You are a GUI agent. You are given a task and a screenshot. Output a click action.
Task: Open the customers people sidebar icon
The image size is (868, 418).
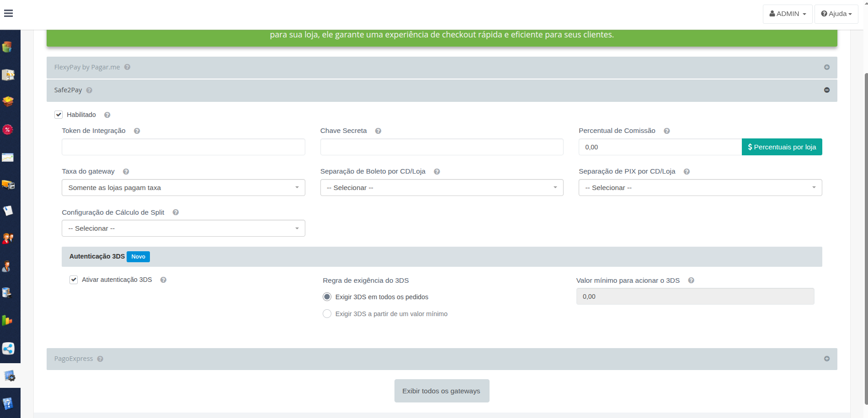(8, 238)
